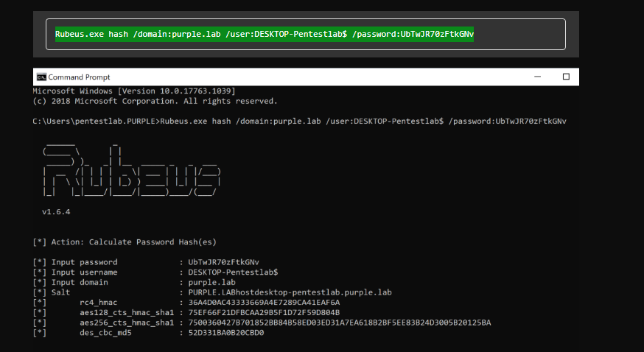The image size is (644, 352).
Task: Click the Salt label
Action: 60,292
